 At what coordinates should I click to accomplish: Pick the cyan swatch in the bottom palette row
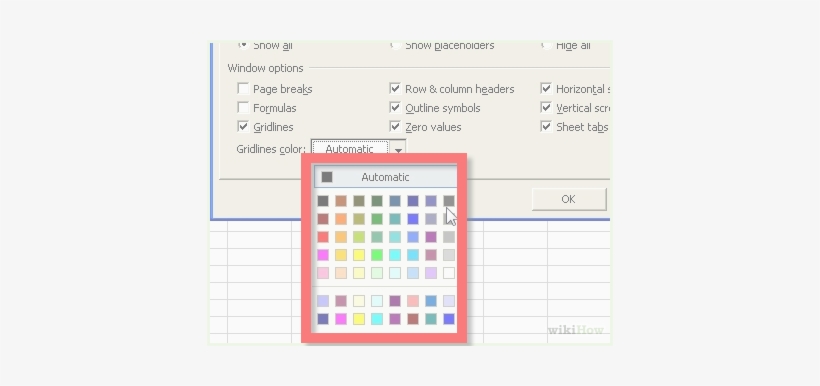coord(377,319)
